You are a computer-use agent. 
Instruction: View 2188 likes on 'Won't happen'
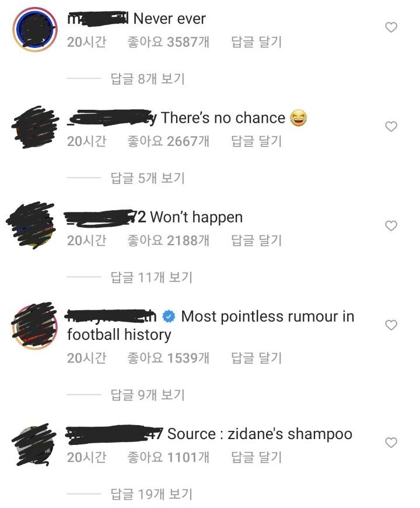[168, 241]
